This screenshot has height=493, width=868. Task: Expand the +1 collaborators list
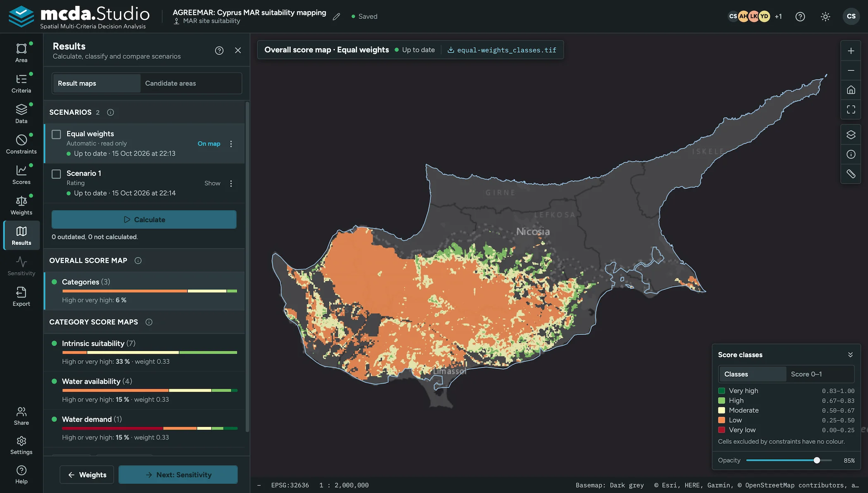point(778,17)
